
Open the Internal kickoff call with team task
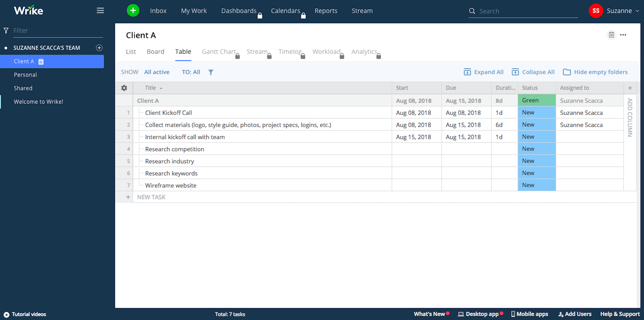(185, 137)
